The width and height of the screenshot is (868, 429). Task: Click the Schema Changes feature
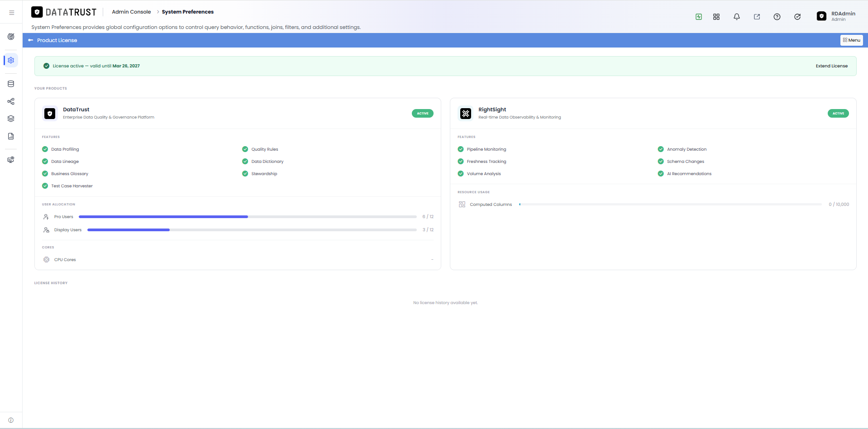pos(686,162)
